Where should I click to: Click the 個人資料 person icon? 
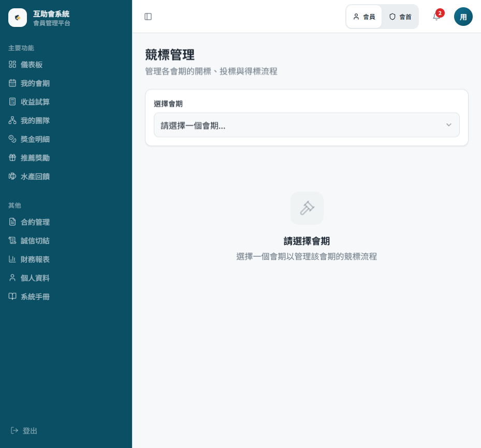click(x=12, y=278)
